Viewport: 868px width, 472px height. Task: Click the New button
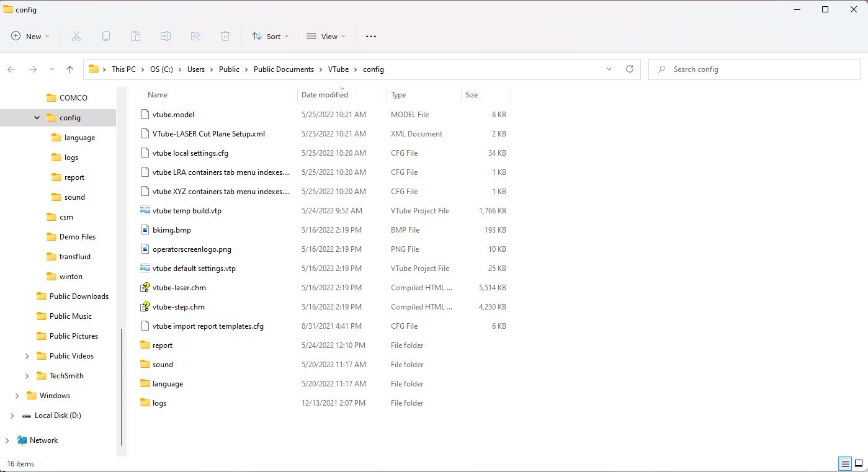tap(30, 37)
